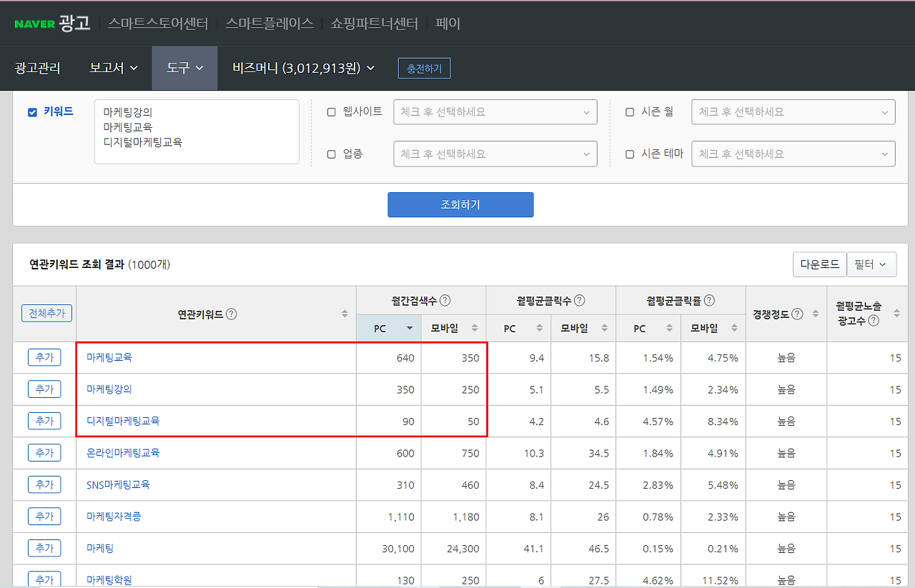Viewport: 915px width, 588px height.
Task: Open 스마트플레이스 from top bar
Action: (269, 24)
